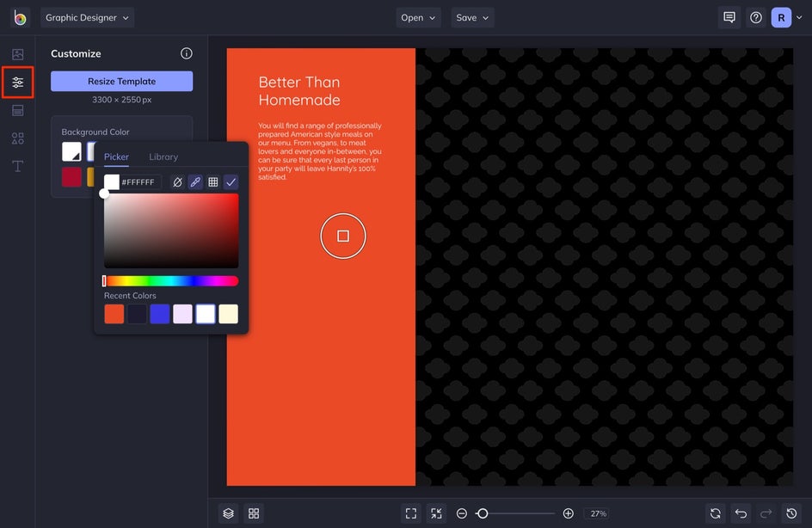Open the Text tool sidebar icon

pyautogui.click(x=17, y=166)
